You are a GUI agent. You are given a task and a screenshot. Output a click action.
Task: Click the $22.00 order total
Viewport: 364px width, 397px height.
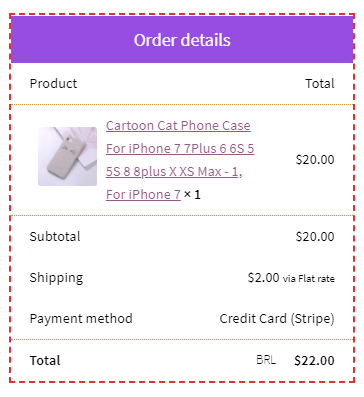tap(314, 360)
